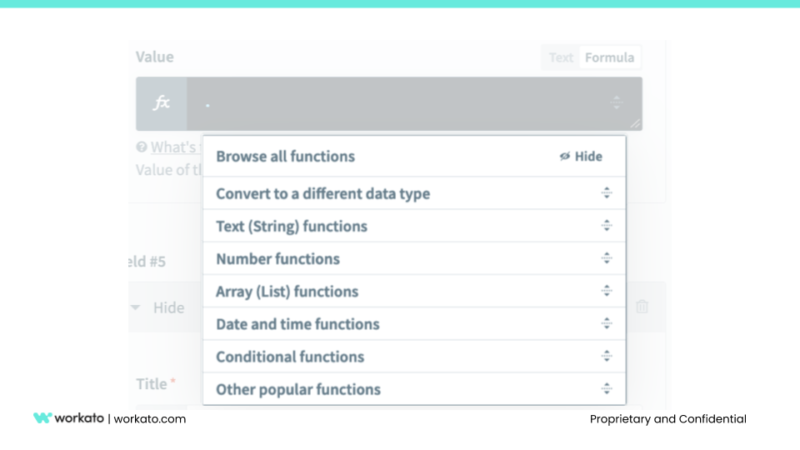
Task: Click the trash icon beside field #5
Action: click(x=642, y=307)
